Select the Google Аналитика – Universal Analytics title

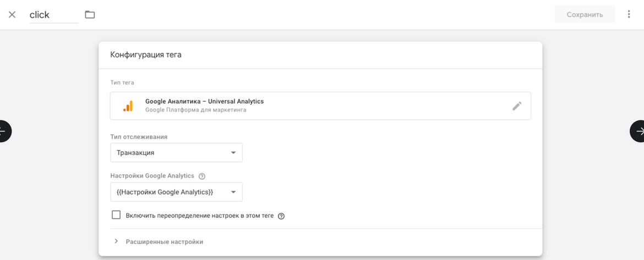point(204,102)
